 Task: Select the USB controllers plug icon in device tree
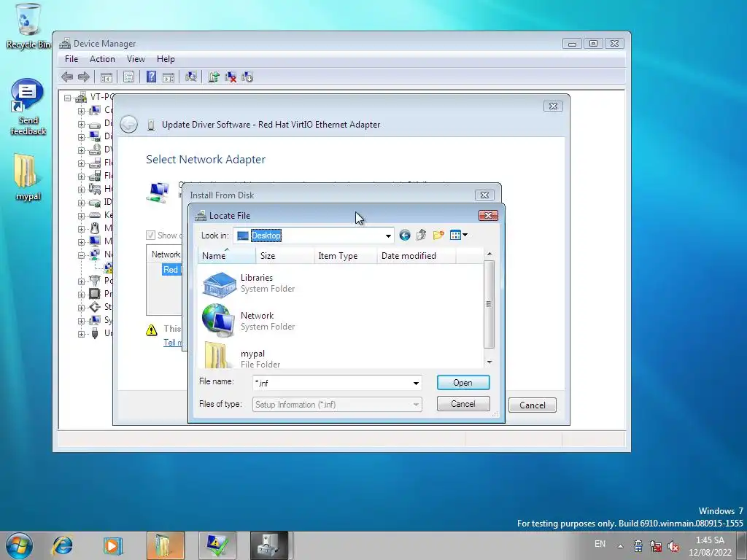click(95, 333)
